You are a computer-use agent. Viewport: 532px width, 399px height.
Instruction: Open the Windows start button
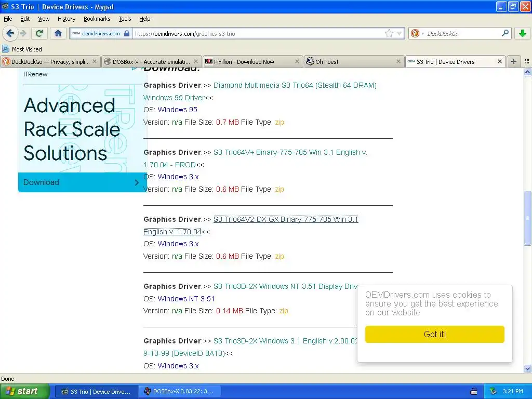[x=25, y=391]
